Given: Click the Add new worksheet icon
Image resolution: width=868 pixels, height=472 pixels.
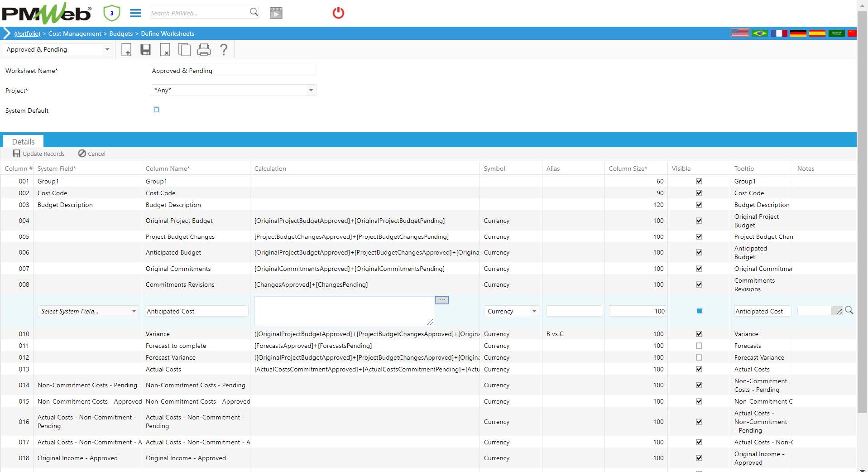Looking at the screenshot, I should (126, 49).
